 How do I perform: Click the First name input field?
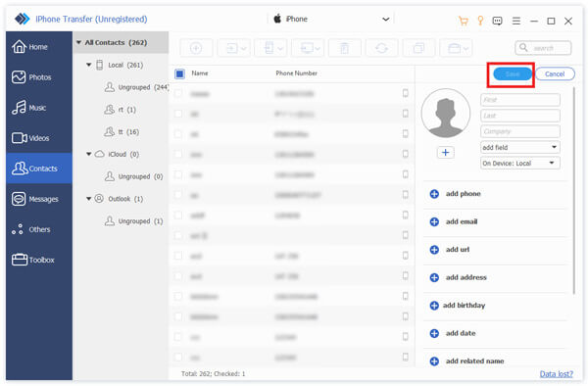tap(519, 100)
